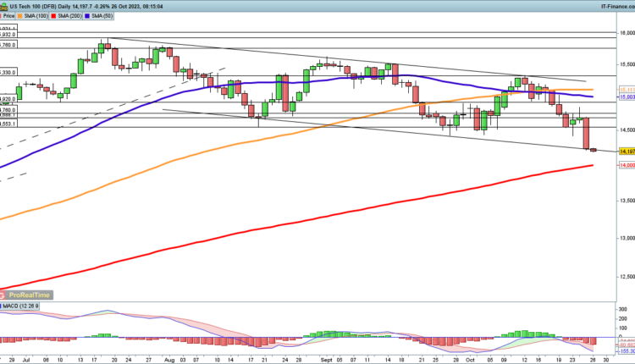Select the orange 15,111 SMA value tag
Image resolution: width=635 pixels, height=364 pixels.
(627, 89)
